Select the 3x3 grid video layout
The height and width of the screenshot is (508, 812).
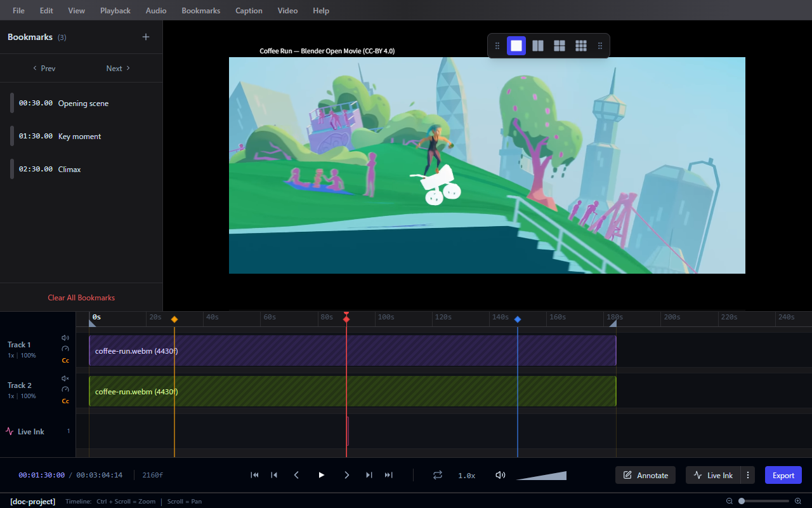click(x=580, y=45)
